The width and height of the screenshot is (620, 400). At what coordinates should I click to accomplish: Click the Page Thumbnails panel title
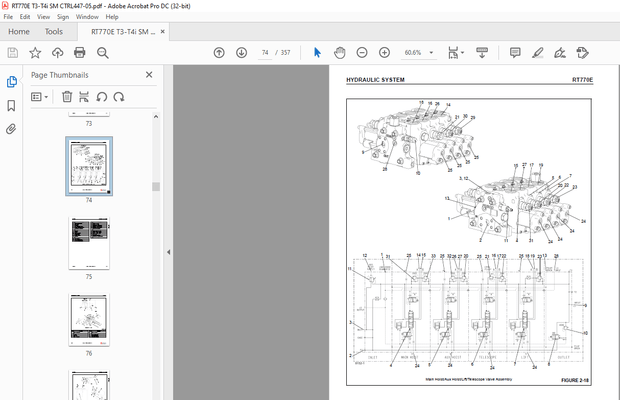60,75
